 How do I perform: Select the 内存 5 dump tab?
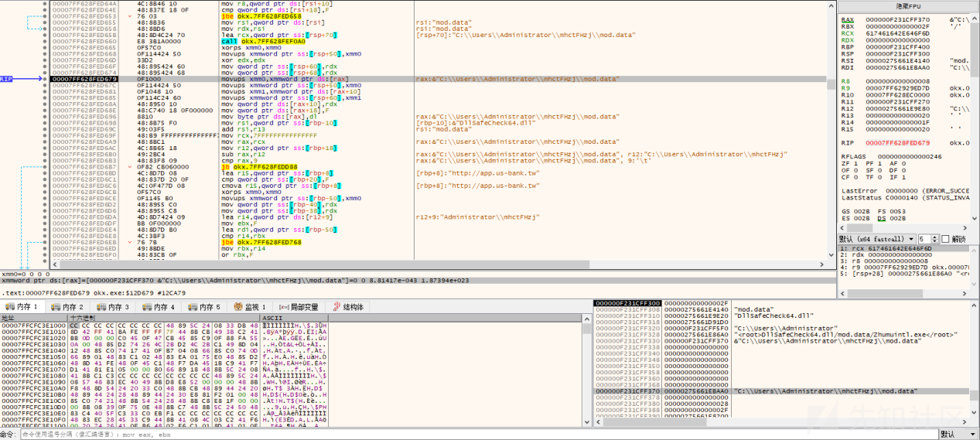tap(205, 307)
